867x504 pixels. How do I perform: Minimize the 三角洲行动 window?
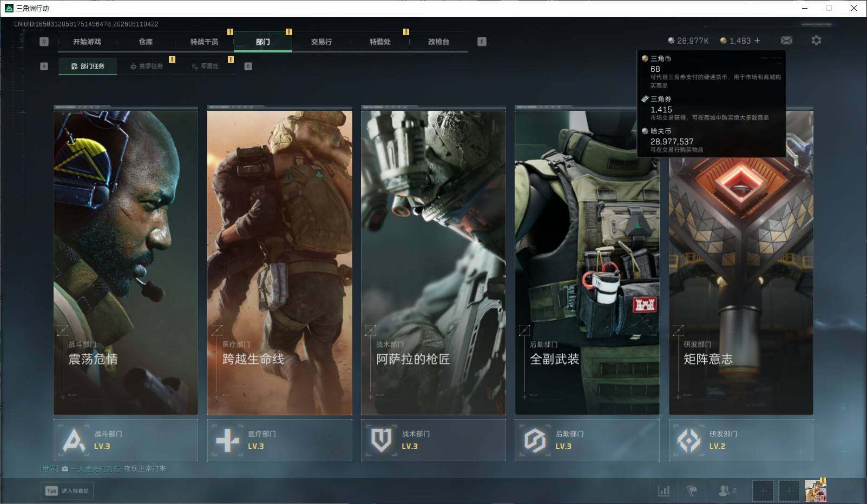click(x=805, y=8)
